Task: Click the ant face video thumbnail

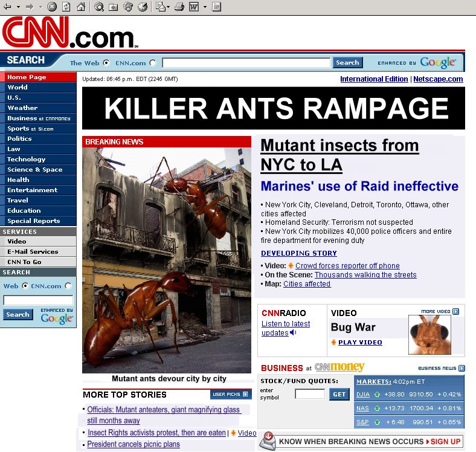Action: [429, 334]
